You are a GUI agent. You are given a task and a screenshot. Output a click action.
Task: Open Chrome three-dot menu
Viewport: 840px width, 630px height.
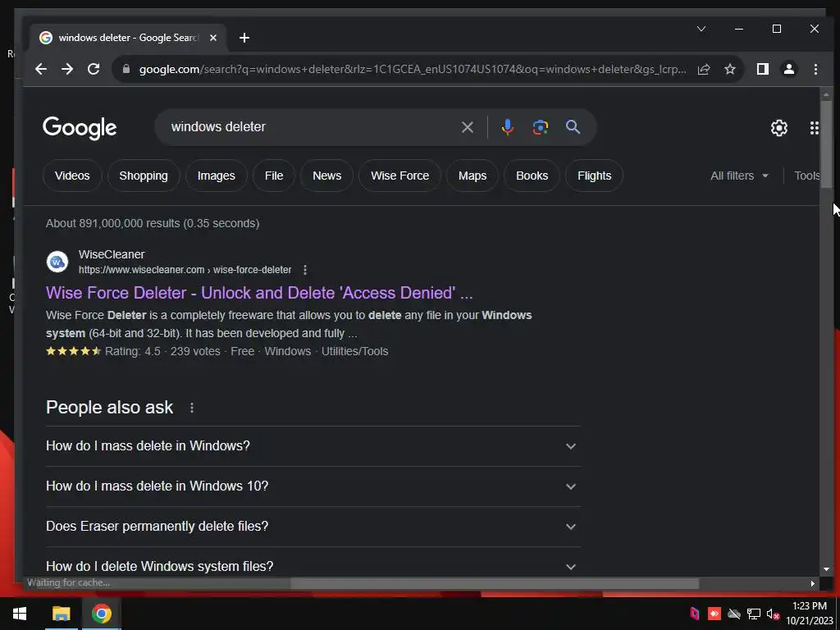tap(815, 69)
